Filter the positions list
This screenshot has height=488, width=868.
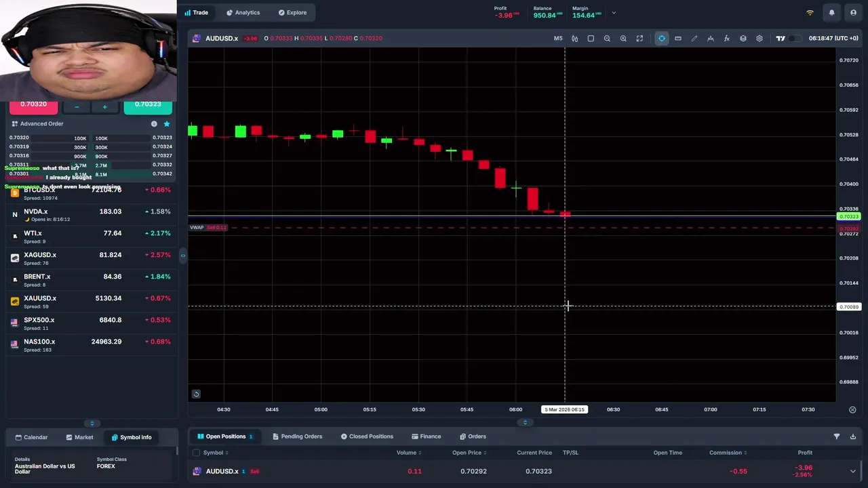coord(836,436)
